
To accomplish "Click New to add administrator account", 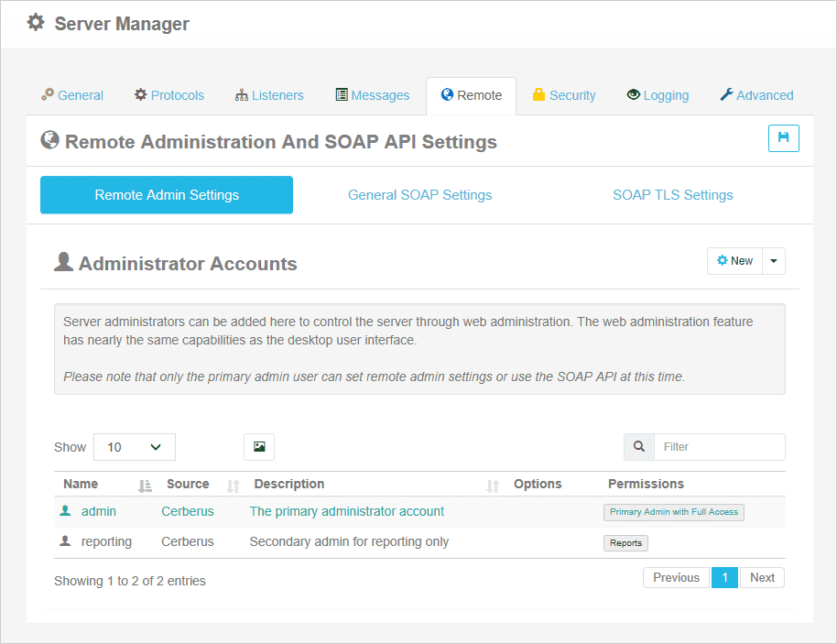I will (x=734, y=261).
